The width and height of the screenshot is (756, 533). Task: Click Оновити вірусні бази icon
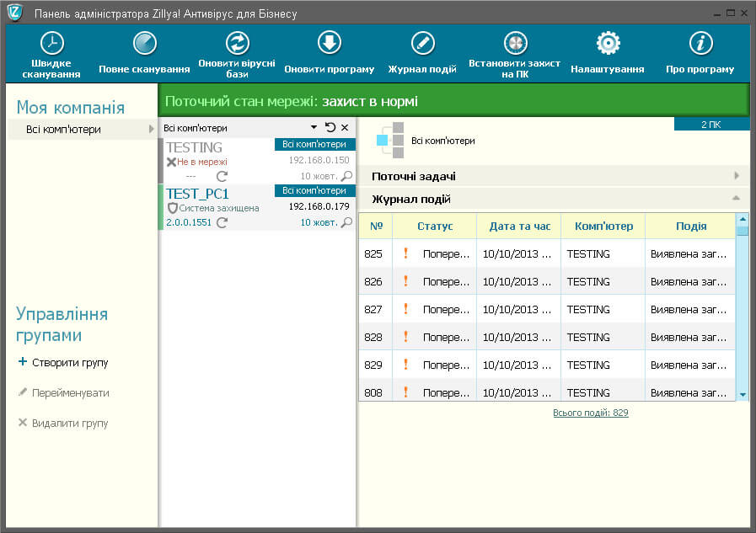point(237,43)
